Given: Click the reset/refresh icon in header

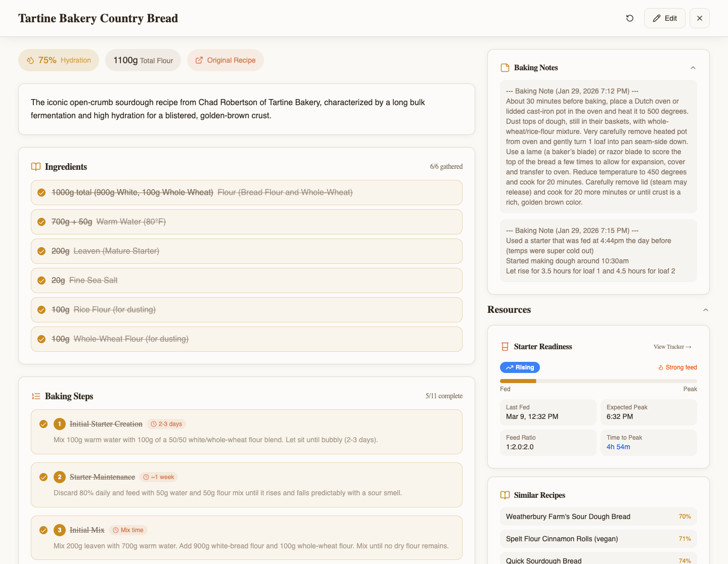Looking at the screenshot, I should click(629, 18).
